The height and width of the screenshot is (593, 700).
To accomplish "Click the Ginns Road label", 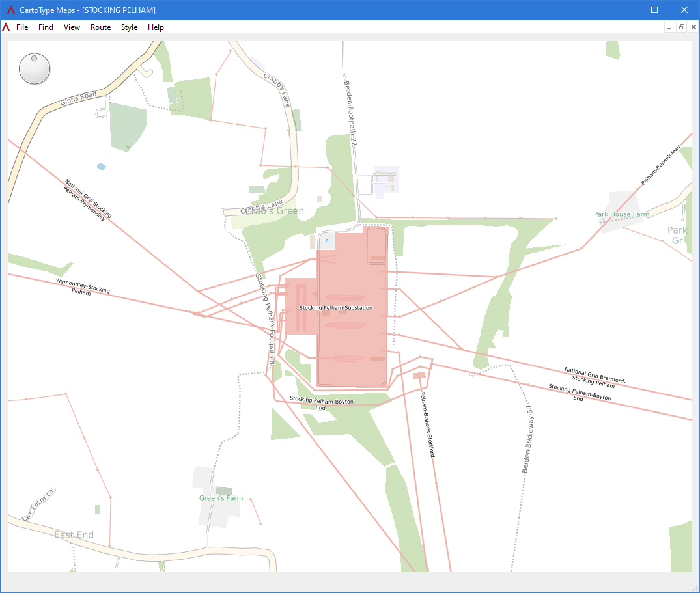I will pos(79,98).
